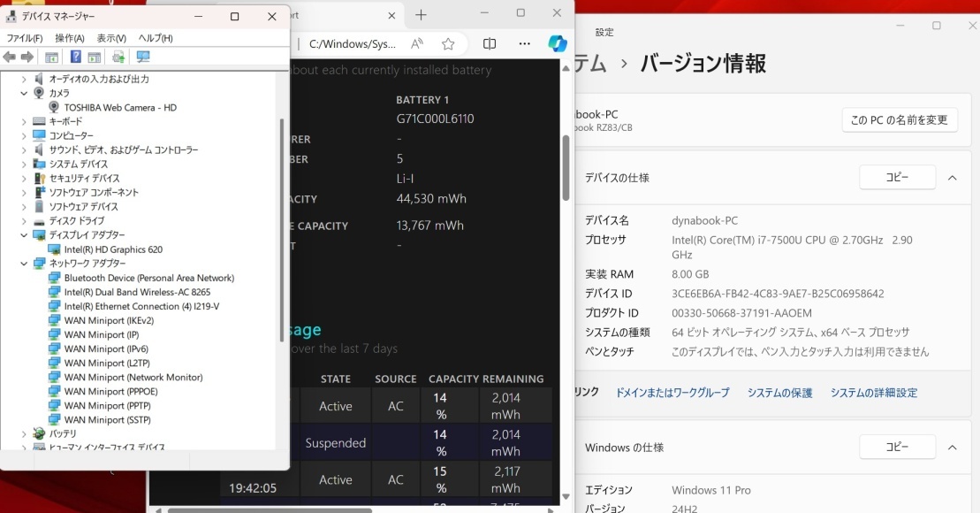
Task: Click the forward arrow in Device Manager
Action: point(25,56)
